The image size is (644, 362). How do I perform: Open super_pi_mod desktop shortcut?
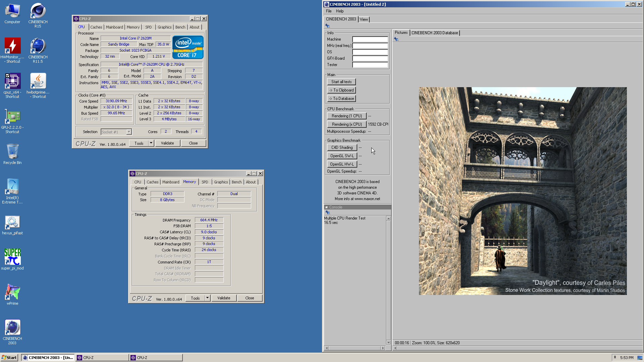pyautogui.click(x=12, y=259)
